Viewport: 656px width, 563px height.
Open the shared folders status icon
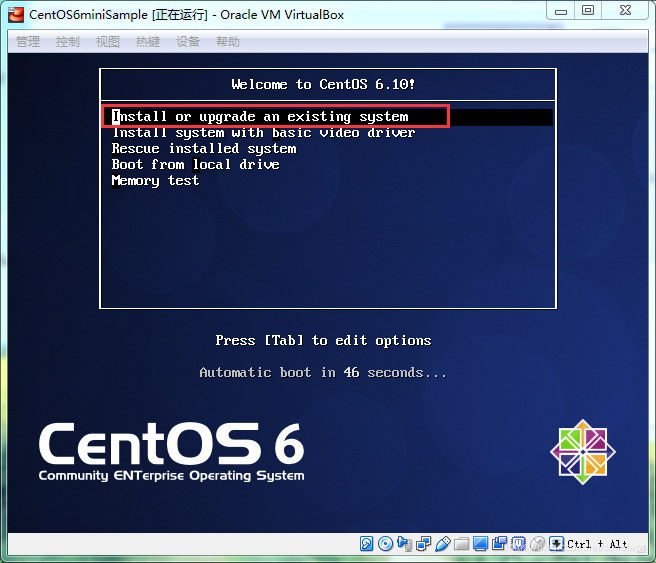pyautogui.click(x=461, y=544)
